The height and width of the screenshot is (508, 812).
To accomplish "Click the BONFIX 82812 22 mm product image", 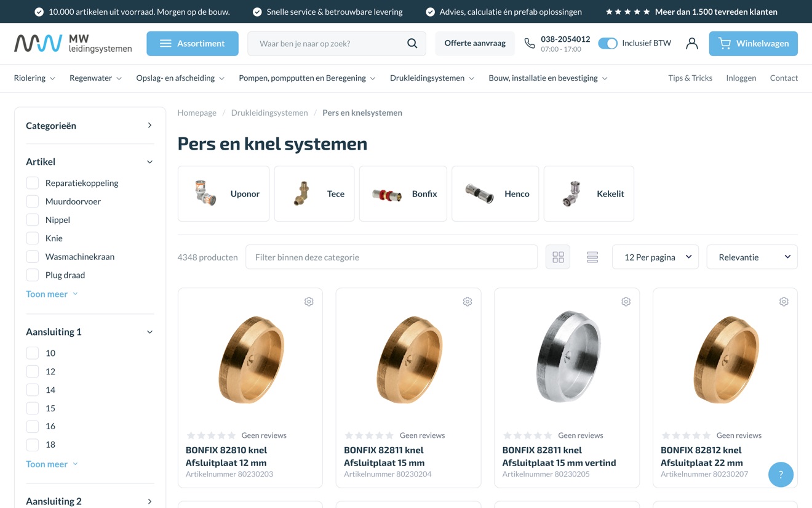I will tap(725, 359).
